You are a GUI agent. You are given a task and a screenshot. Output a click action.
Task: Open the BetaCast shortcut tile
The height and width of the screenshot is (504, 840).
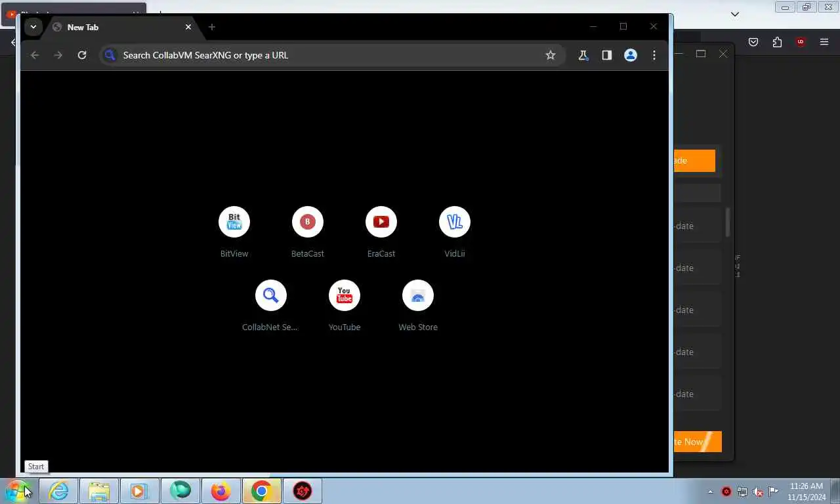pos(308,232)
